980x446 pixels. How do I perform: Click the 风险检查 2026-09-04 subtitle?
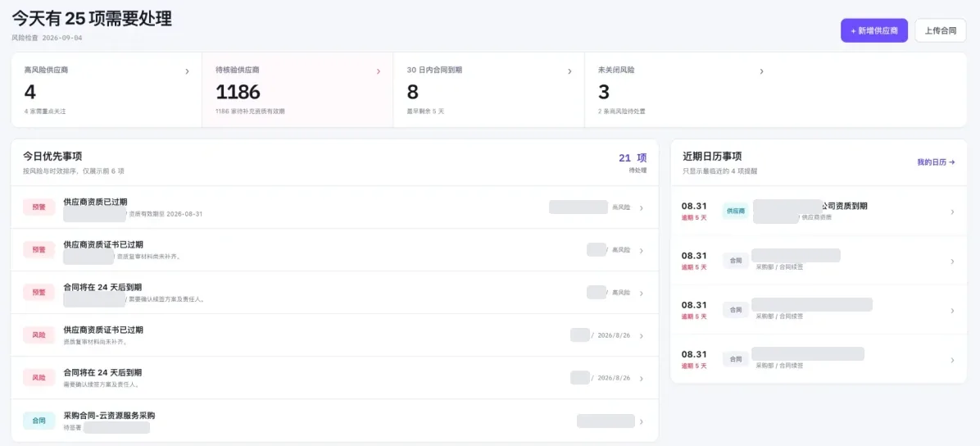47,38
